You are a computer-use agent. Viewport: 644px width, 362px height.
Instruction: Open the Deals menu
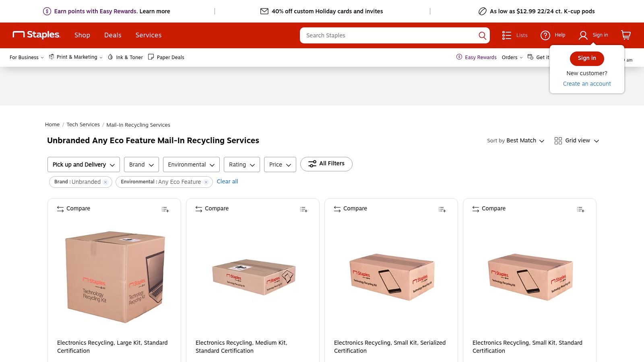click(x=113, y=35)
